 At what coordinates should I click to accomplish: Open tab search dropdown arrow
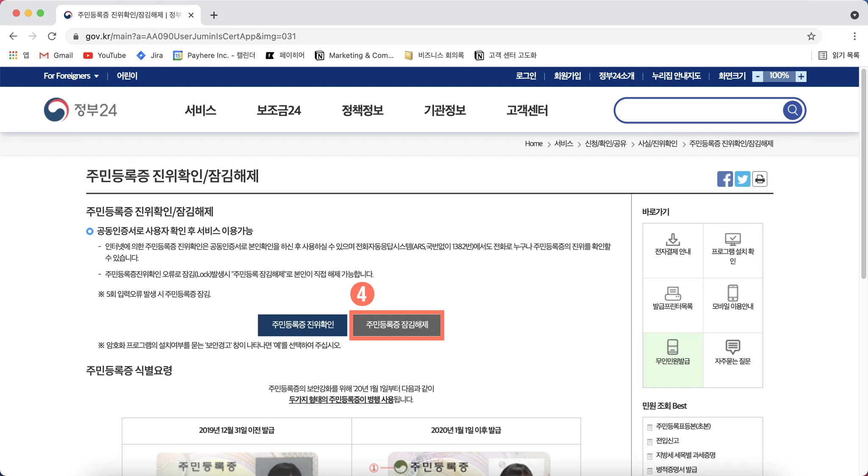click(x=854, y=15)
